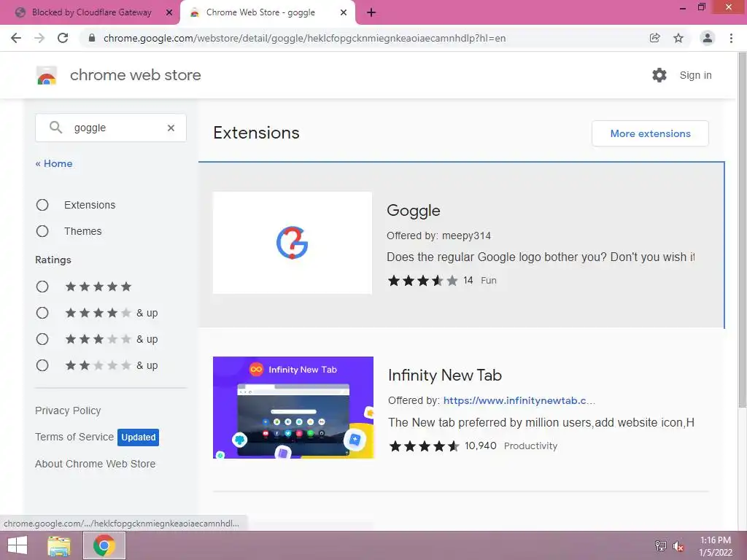Click the Sign in link
747x560 pixels.
(695, 75)
